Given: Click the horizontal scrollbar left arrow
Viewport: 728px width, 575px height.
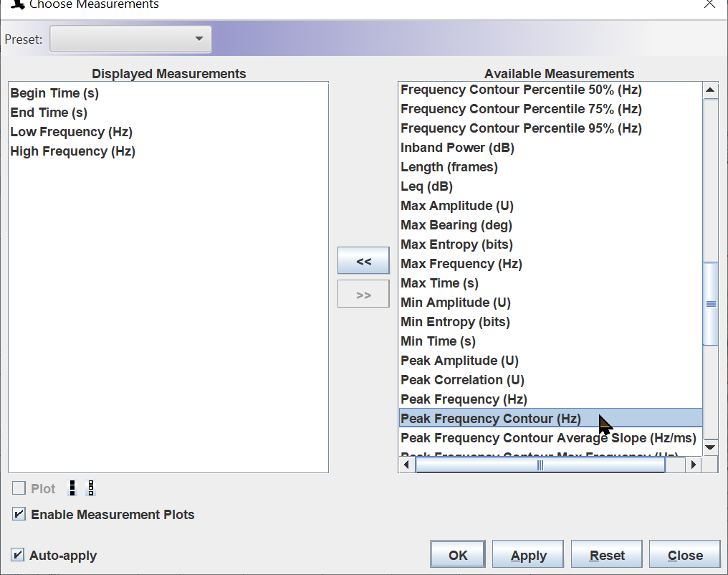Looking at the screenshot, I should coord(407,465).
